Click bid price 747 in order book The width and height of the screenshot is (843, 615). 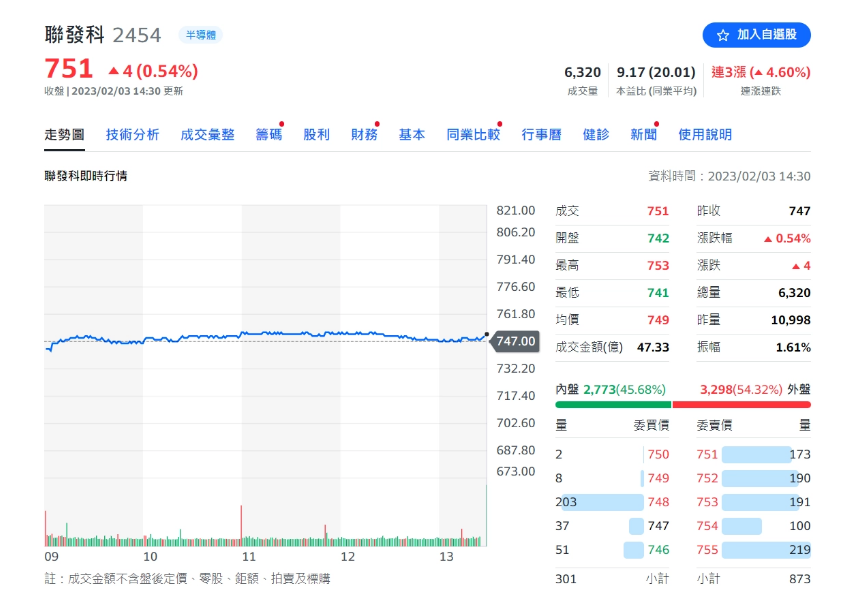tap(658, 525)
